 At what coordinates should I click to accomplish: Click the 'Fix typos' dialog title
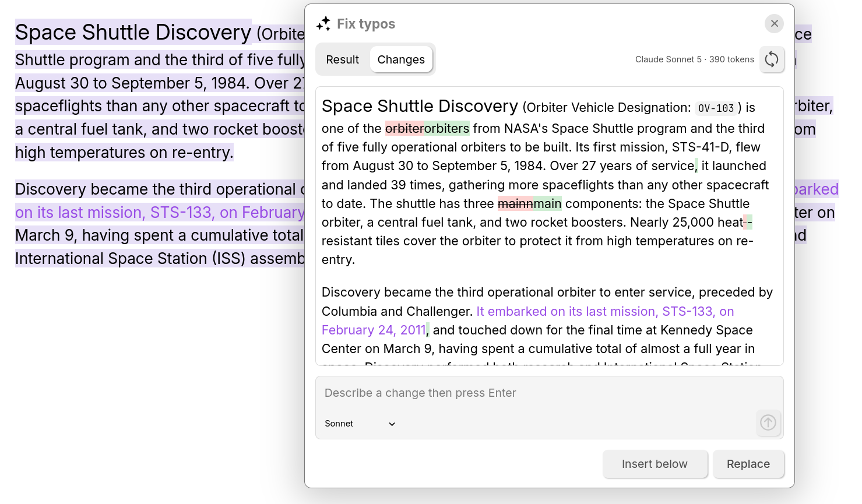pos(366,24)
